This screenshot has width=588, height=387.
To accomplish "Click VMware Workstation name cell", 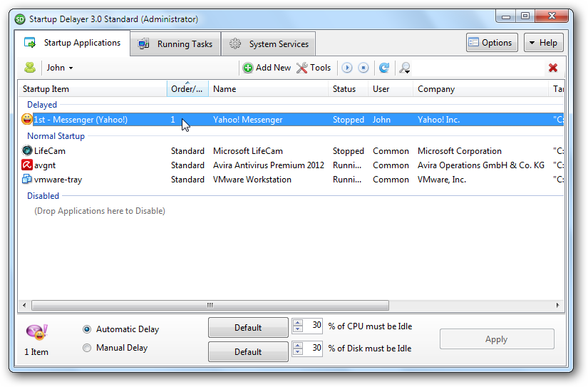I will [x=252, y=180].
